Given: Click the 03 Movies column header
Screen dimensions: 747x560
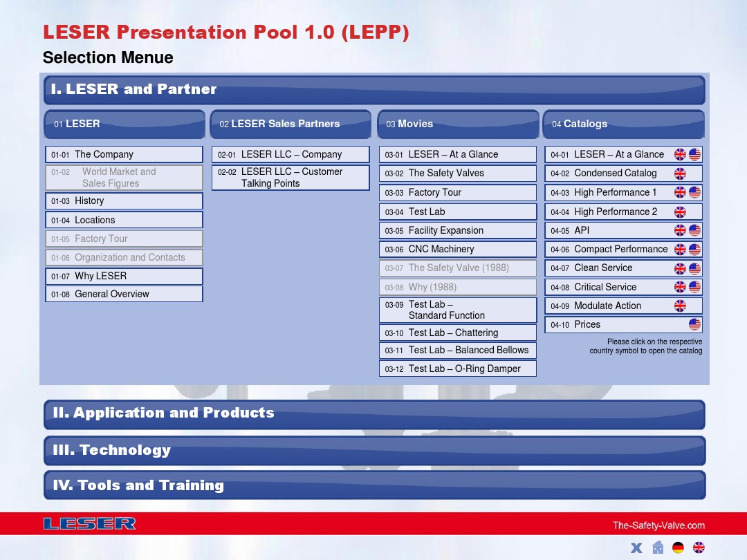Looking at the screenshot, I should [458, 124].
